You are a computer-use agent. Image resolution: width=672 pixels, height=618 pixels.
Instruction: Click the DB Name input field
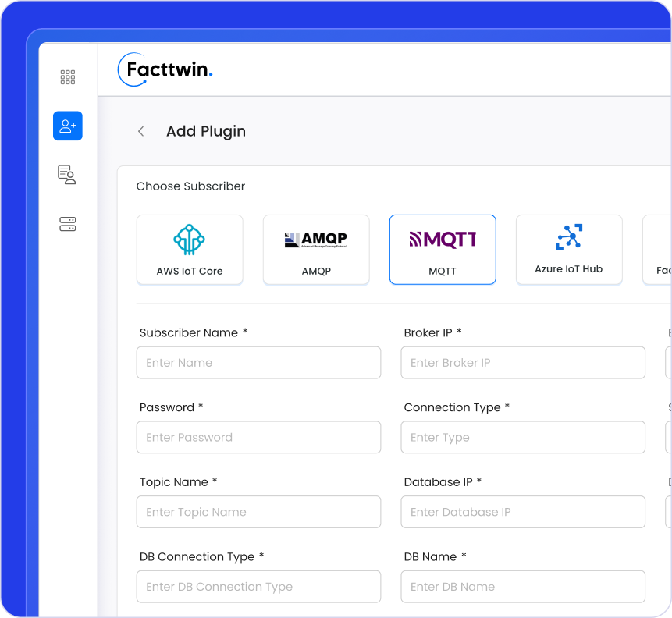click(x=523, y=587)
